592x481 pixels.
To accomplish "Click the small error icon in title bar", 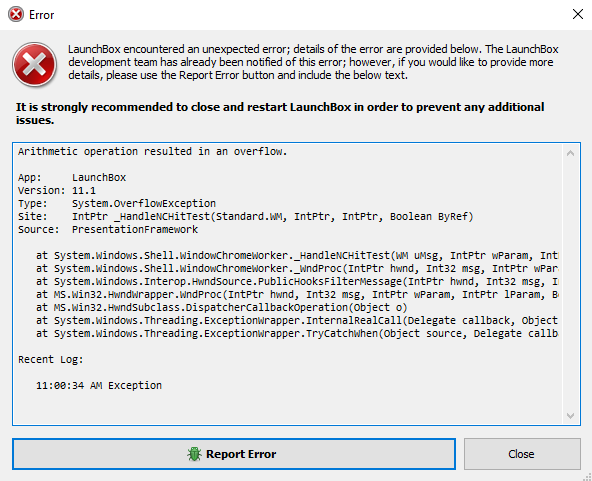I will (x=16, y=14).
